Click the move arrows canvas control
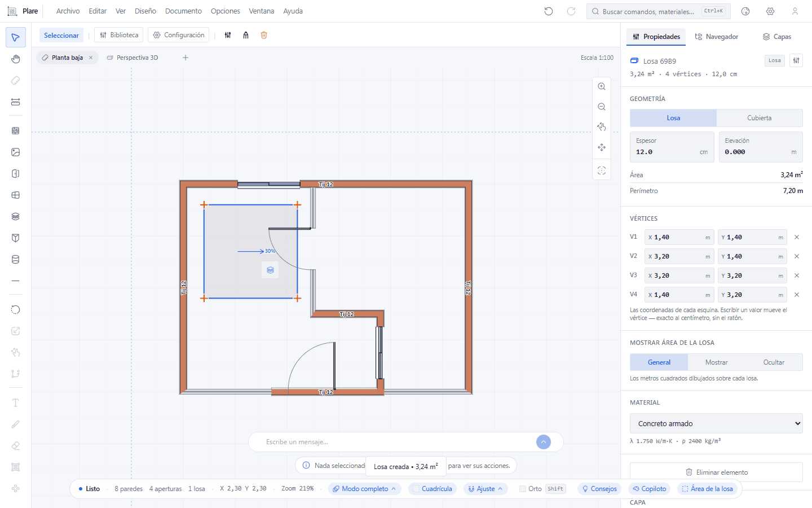 (x=602, y=147)
